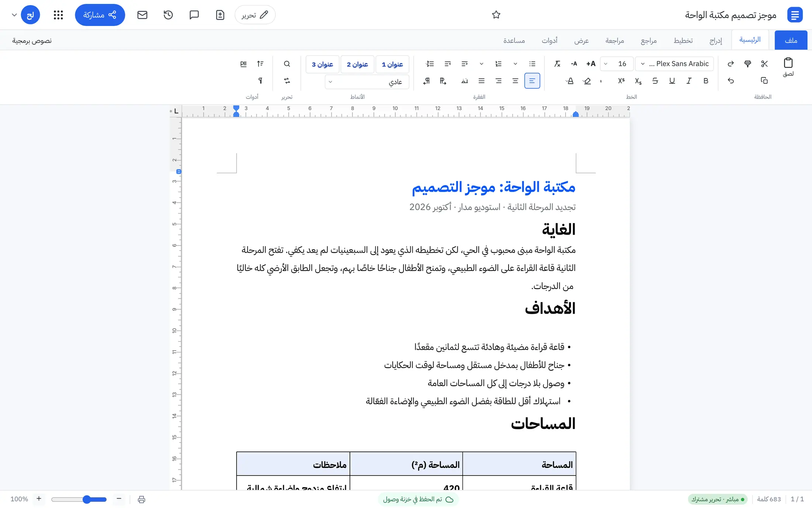Switch to the تخطيط ribbon tab
812x508 pixels.
pos(683,41)
